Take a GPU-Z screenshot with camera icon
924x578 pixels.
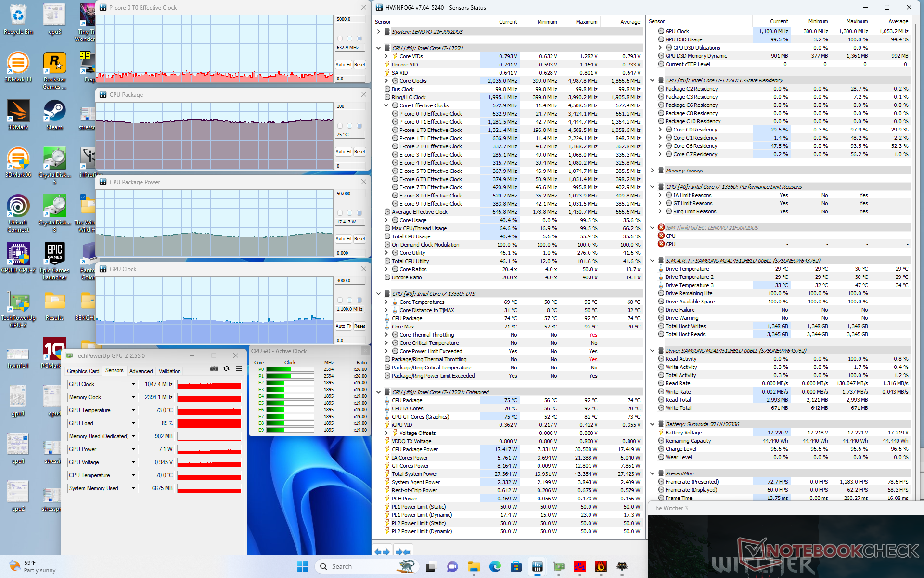pyautogui.click(x=214, y=368)
